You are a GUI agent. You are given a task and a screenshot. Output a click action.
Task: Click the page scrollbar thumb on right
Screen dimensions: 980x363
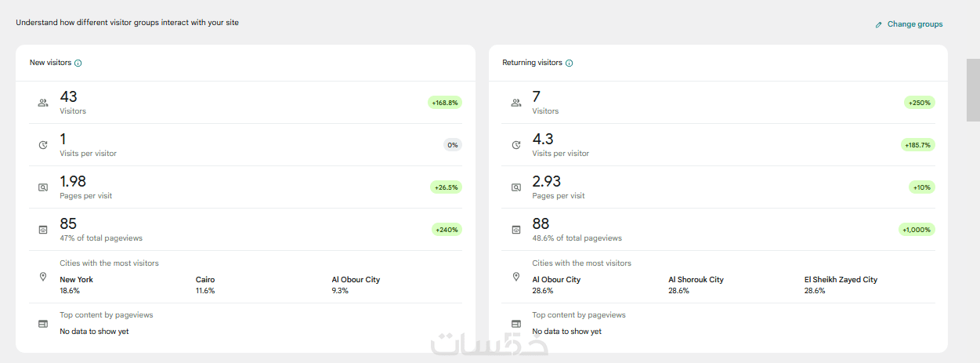[x=973, y=89]
